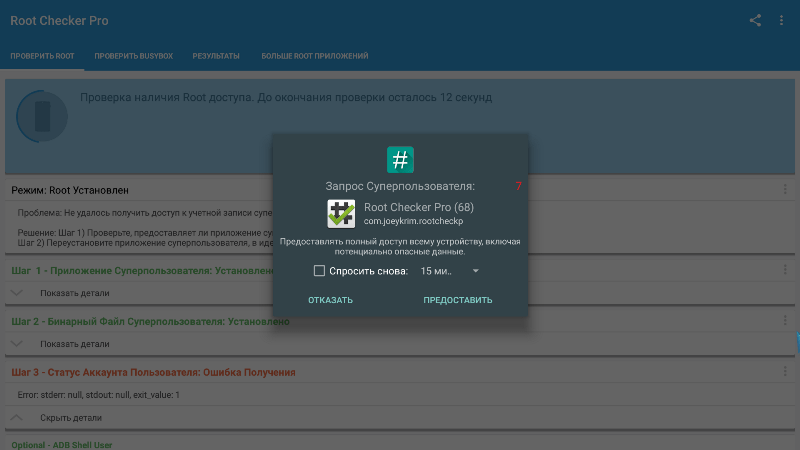Open options menu for Шаг 1 row
The height and width of the screenshot is (450, 800).
click(785, 270)
